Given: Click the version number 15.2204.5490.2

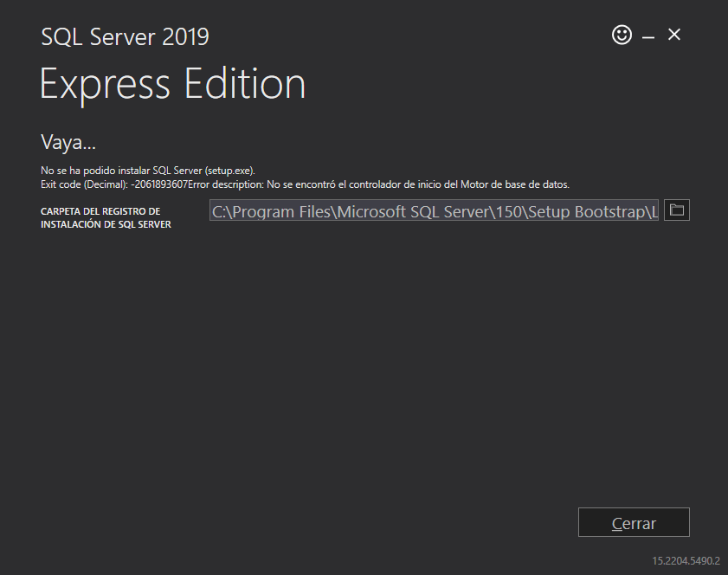Looking at the screenshot, I should (x=686, y=560).
